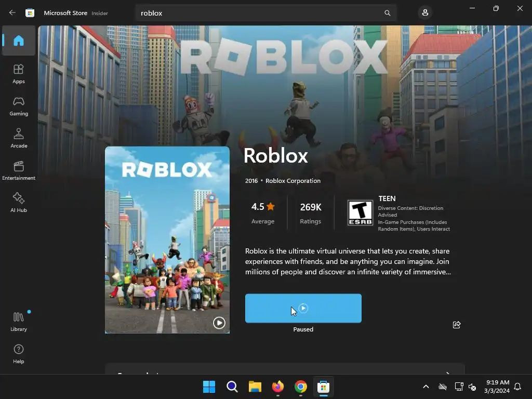Open the Roblox Corporation publisher link

point(293,181)
